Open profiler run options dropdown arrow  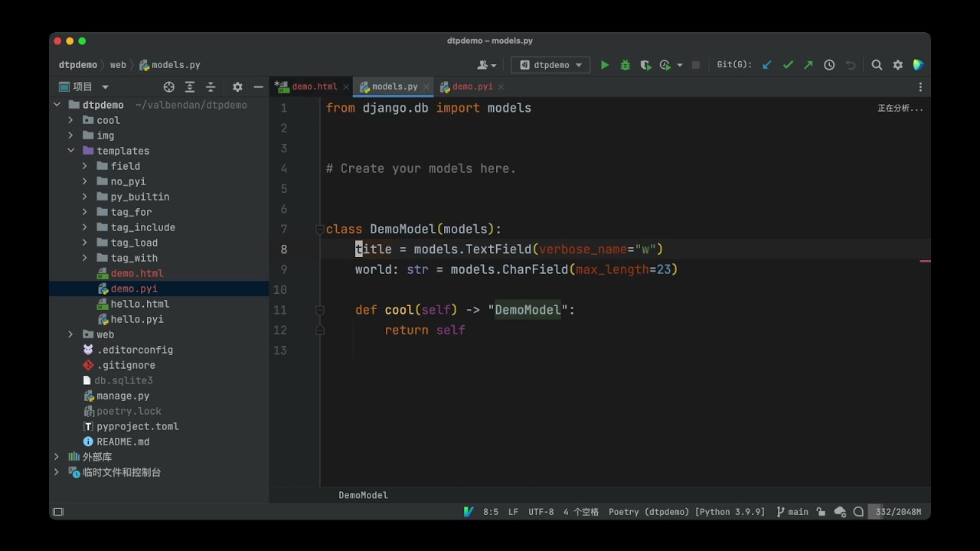tap(680, 66)
